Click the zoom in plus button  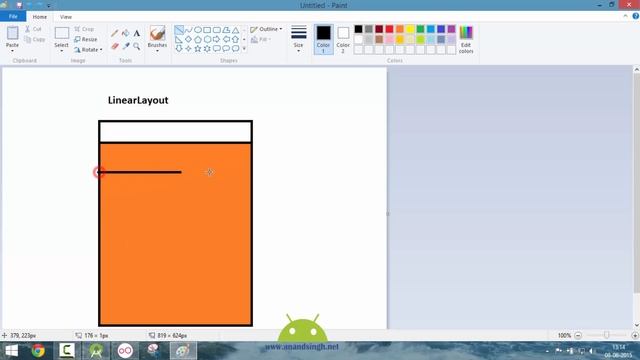[635, 335]
